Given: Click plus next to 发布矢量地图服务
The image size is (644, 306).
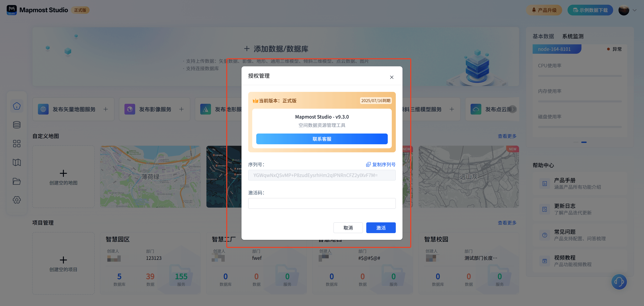Looking at the screenshot, I should point(106,109).
